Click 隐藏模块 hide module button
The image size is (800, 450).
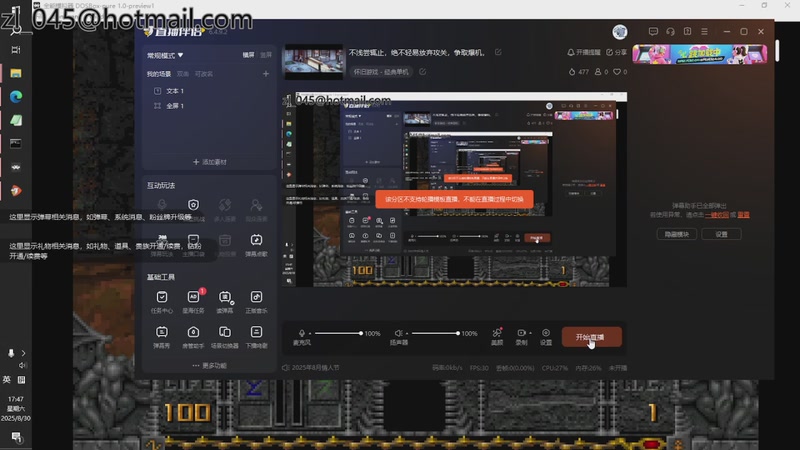click(x=677, y=234)
